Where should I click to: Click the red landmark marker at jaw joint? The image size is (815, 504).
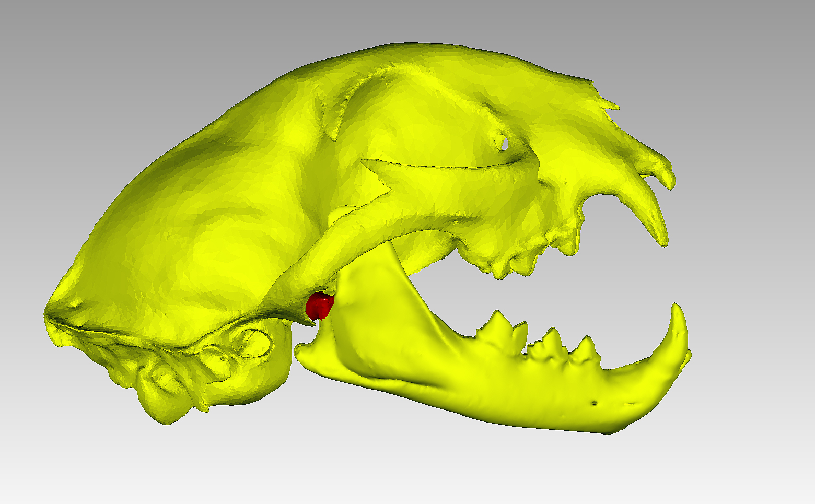pyautogui.click(x=319, y=306)
